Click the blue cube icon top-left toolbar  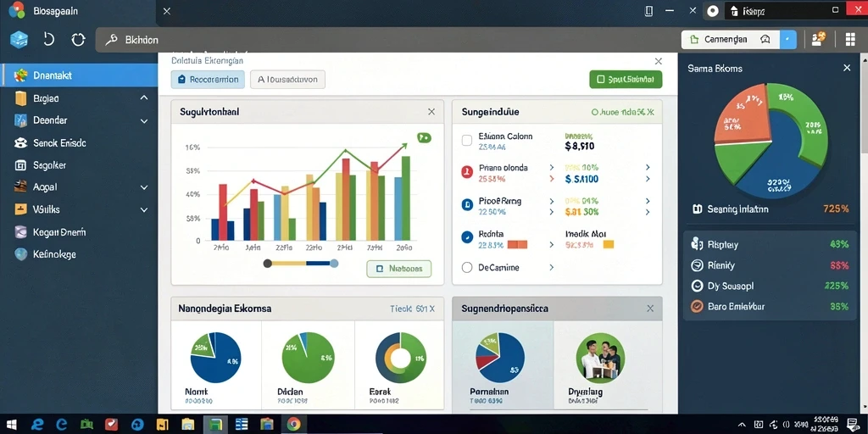(x=19, y=40)
